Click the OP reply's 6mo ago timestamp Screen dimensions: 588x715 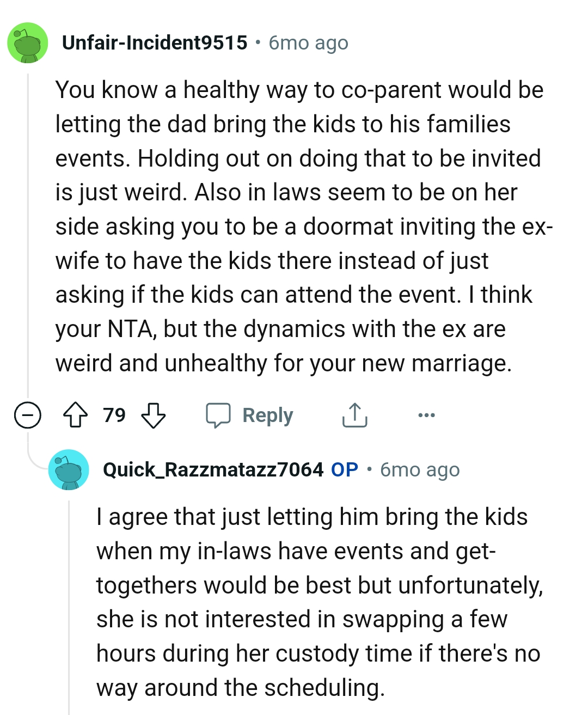(x=419, y=469)
